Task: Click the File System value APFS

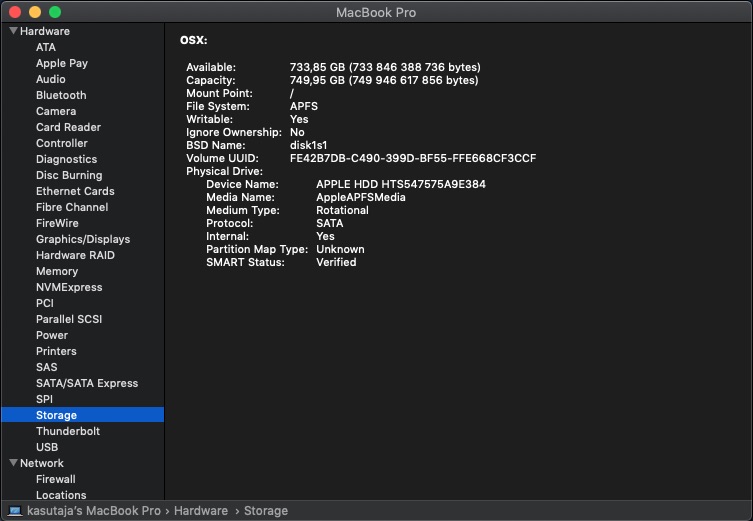Action: [304, 106]
